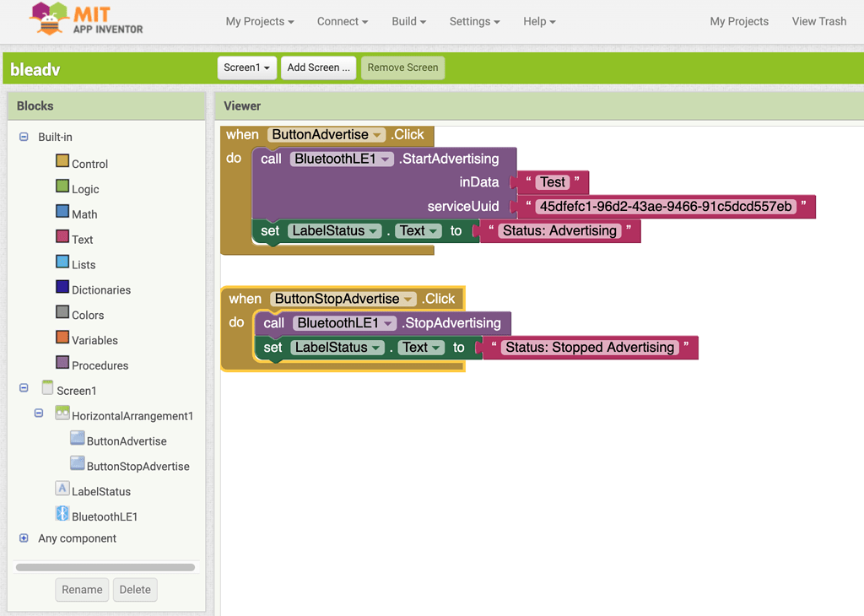Collapse the Built-in blocks category
This screenshot has width=864, height=616.
point(23,137)
